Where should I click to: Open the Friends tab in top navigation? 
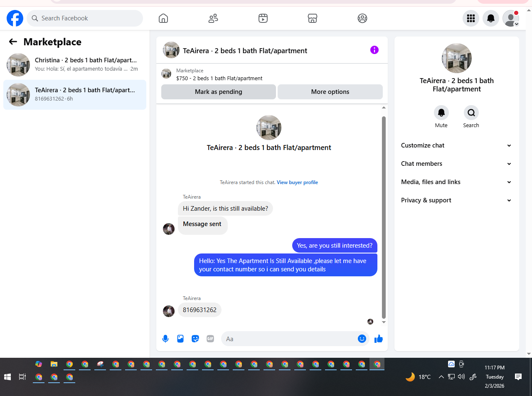pyautogui.click(x=213, y=18)
